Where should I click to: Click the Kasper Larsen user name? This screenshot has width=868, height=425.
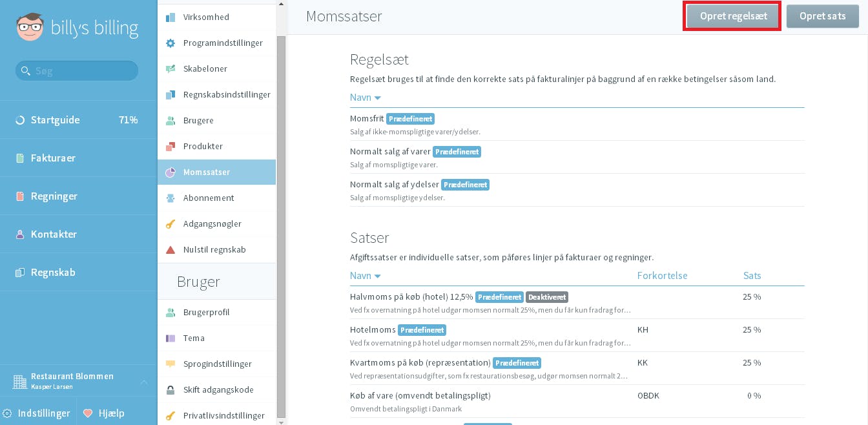[52, 387]
